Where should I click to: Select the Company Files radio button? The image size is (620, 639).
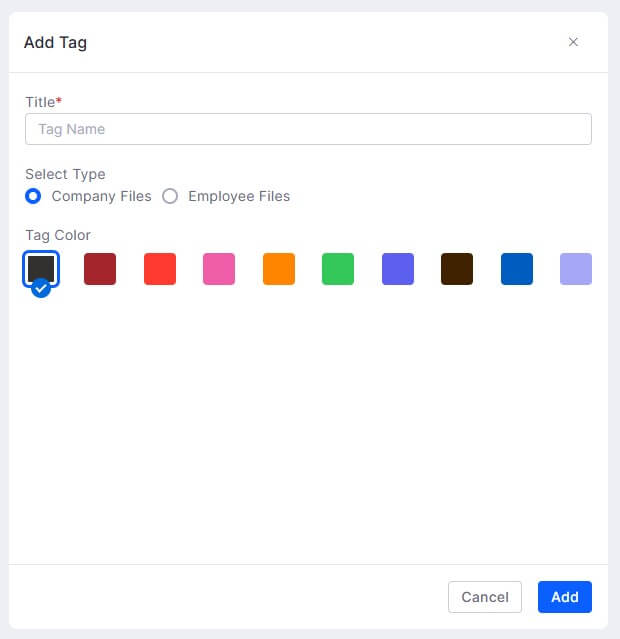coord(33,196)
